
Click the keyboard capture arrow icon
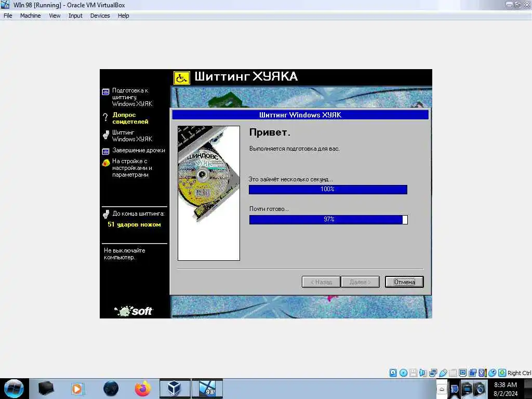pos(502,373)
